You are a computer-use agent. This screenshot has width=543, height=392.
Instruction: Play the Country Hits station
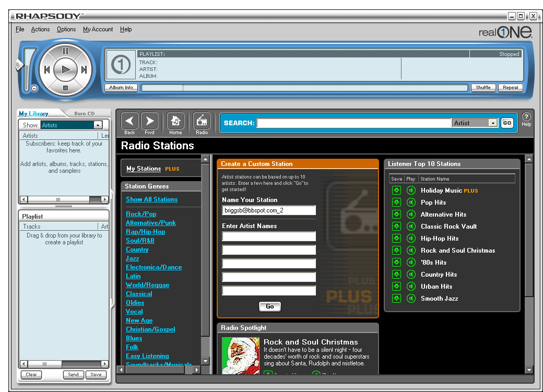[411, 274]
